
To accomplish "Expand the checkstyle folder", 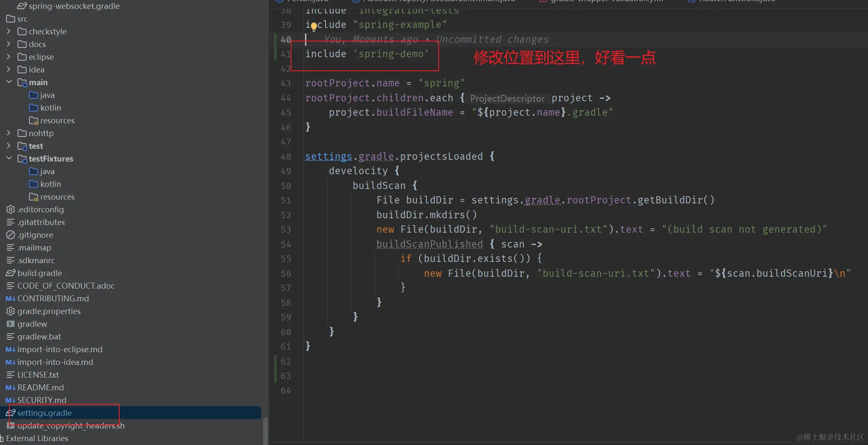I will [x=9, y=31].
